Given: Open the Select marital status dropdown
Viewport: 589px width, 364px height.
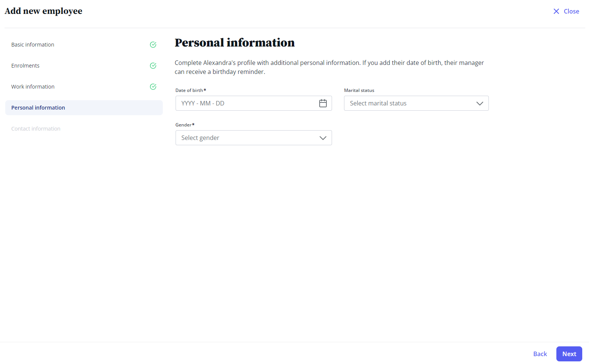Looking at the screenshot, I should tap(416, 103).
